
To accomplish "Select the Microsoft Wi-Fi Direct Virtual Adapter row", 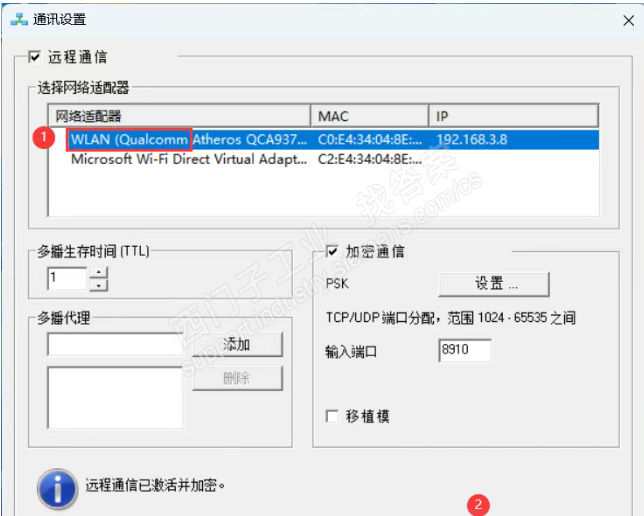I will pos(323,159).
